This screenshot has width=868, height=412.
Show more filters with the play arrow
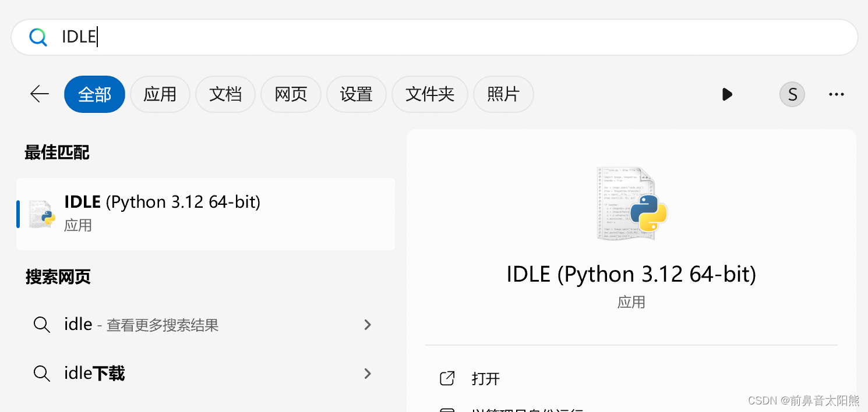(727, 94)
